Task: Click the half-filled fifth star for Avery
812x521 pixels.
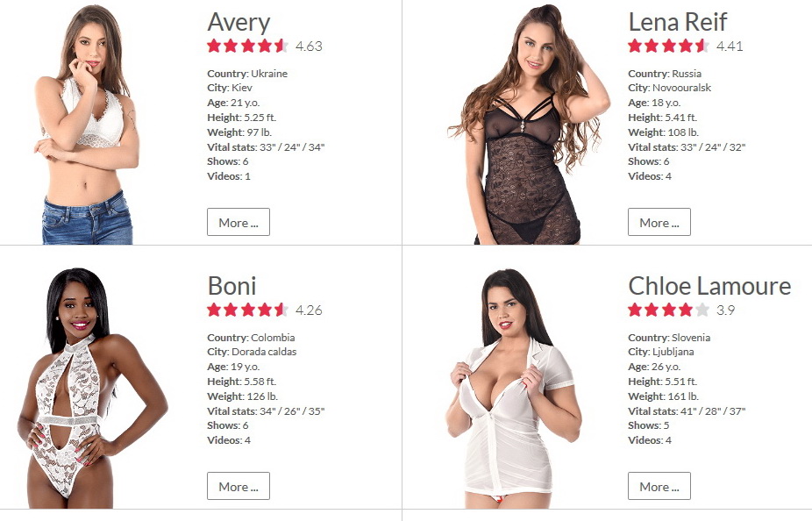Action: [281, 46]
